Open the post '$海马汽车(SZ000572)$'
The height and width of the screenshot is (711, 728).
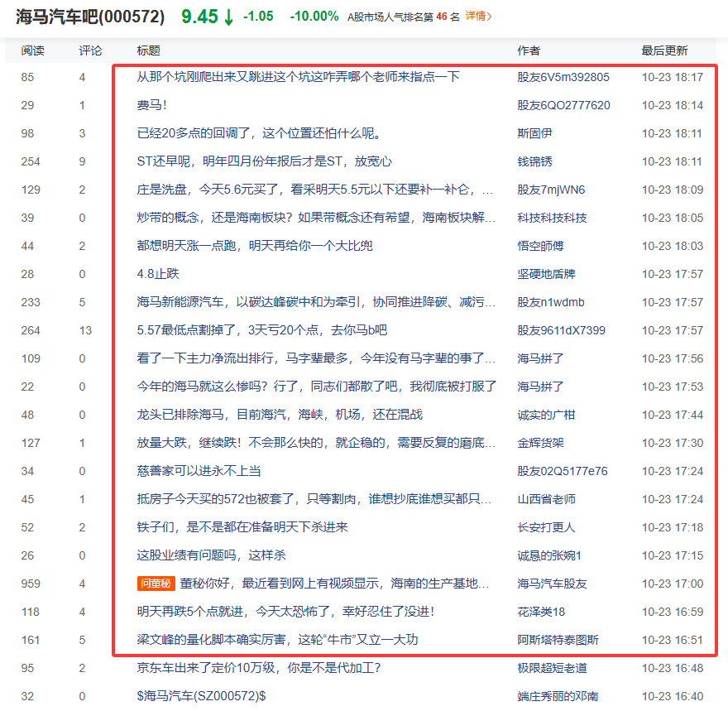click(x=201, y=695)
